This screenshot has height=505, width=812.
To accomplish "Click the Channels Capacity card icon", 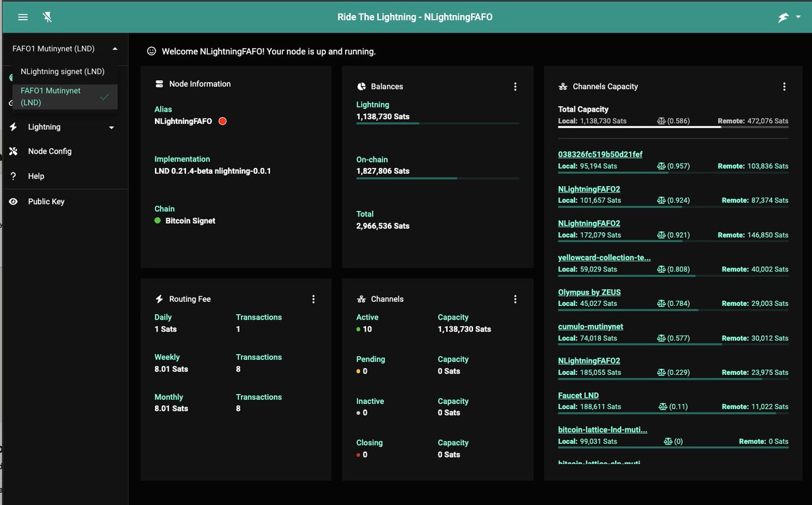I will pos(563,87).
